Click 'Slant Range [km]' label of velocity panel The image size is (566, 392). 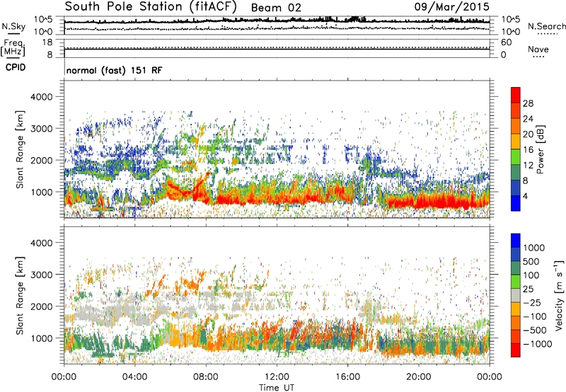[20, 295]
